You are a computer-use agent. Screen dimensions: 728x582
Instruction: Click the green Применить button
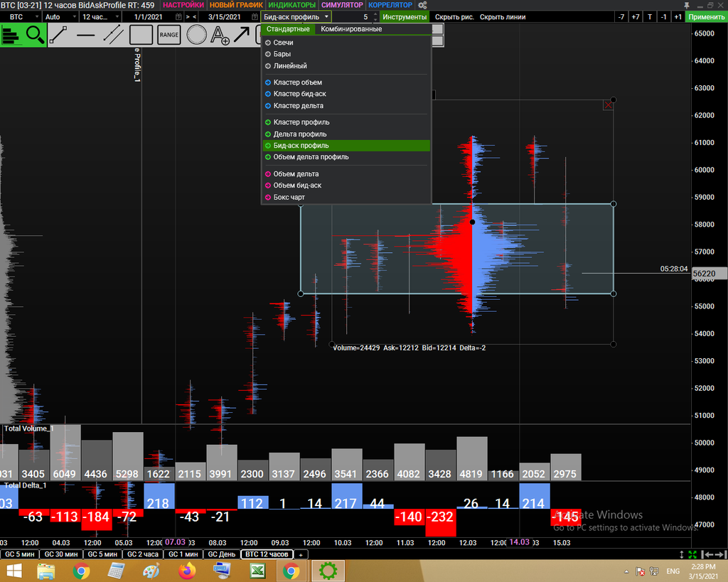(x=706, y=17)
